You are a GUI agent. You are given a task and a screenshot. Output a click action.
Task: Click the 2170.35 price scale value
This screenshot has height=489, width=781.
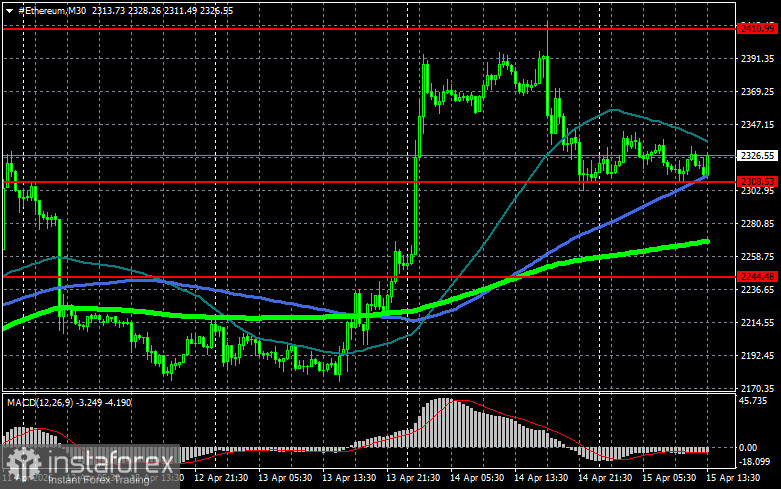pyautogui.click(x=757, y=388)
